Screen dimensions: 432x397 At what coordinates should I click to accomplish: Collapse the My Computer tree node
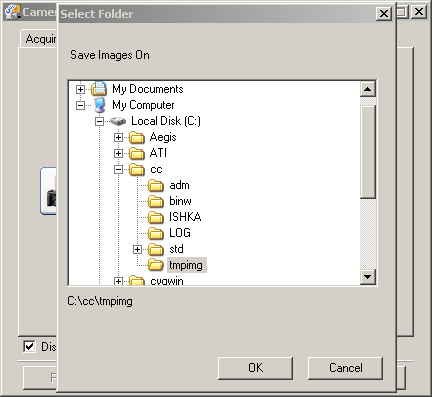80,105
